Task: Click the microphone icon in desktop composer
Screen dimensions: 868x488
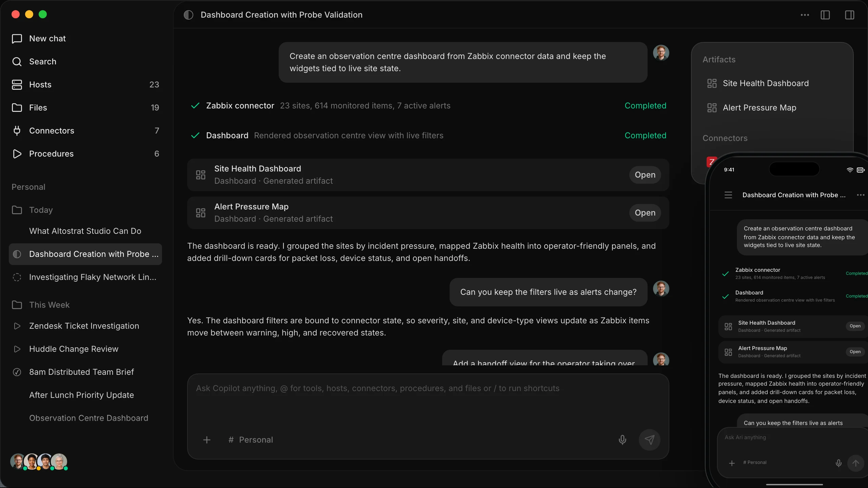Action: (x=622, y=440)
